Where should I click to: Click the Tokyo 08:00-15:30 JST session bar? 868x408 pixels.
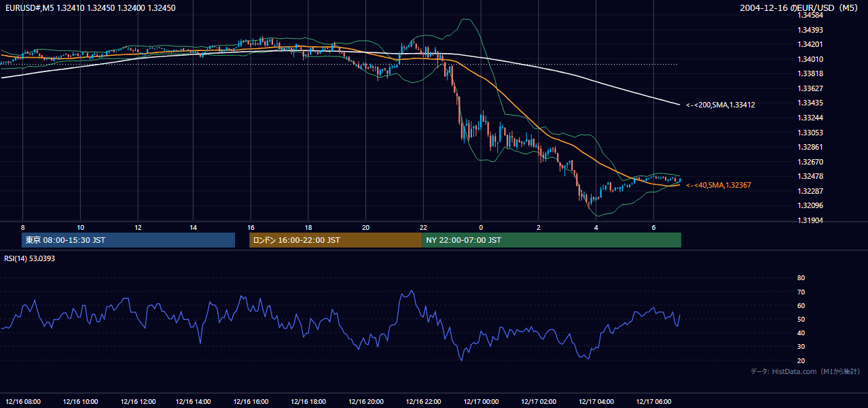(x=128, y=240)
